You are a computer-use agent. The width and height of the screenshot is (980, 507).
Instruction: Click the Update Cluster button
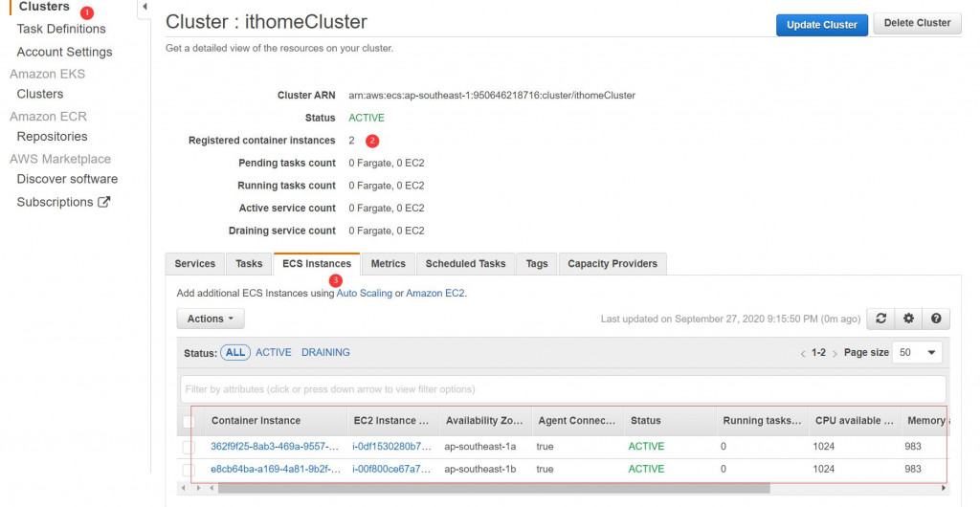(822, 25)
